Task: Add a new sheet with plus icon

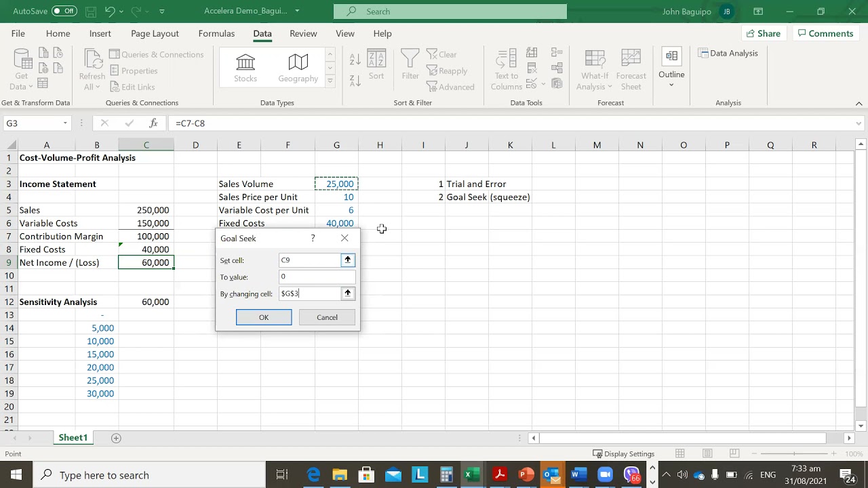Action: click(116, 438)
